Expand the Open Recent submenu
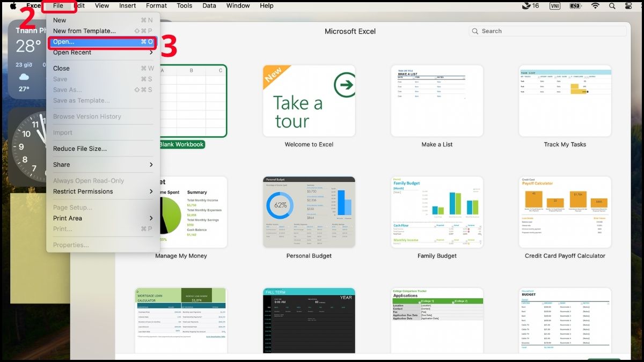 (x=103, y=53)
